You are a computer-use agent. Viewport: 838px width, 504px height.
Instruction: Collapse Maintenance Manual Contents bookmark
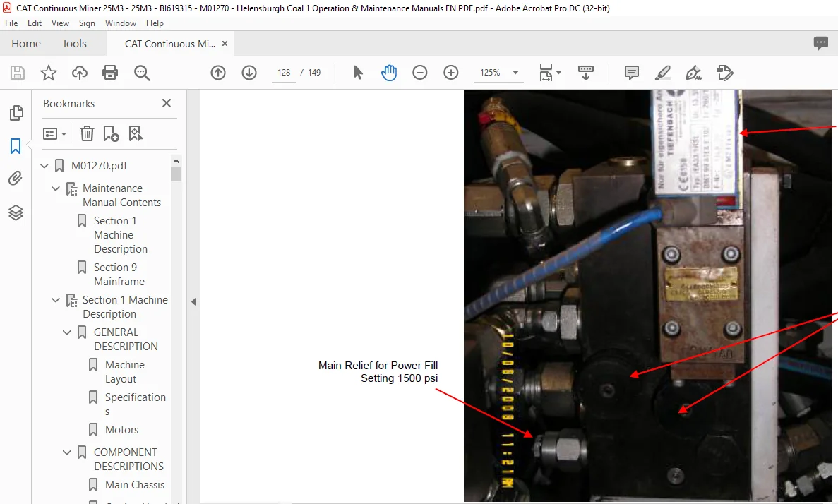point(56,188)
